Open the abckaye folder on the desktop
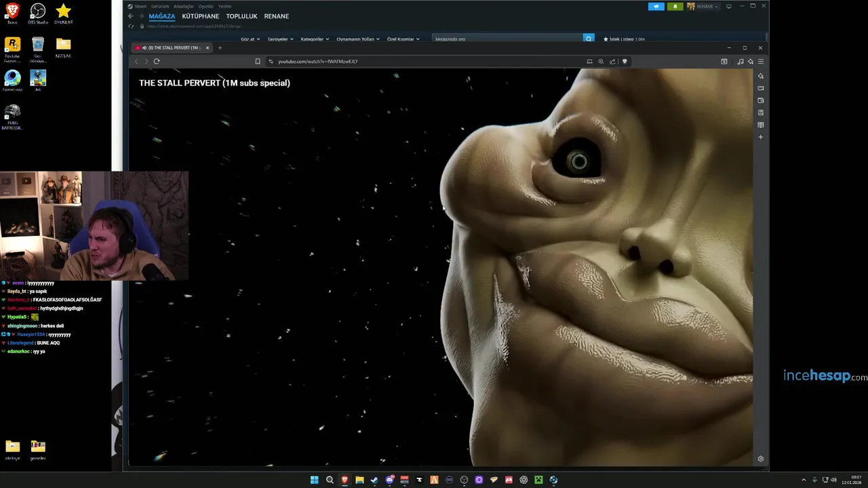The width and height of the screenshot is (868, 488). (12, 449)
